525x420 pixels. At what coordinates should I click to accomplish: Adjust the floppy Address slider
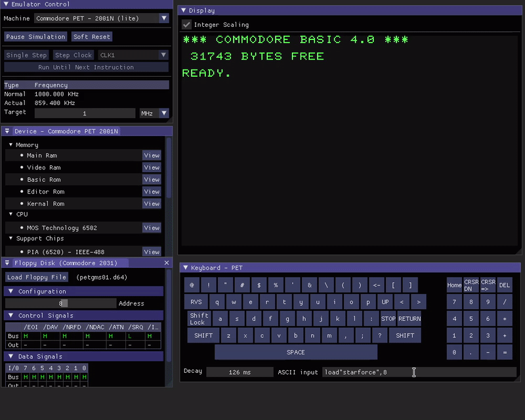61,303
